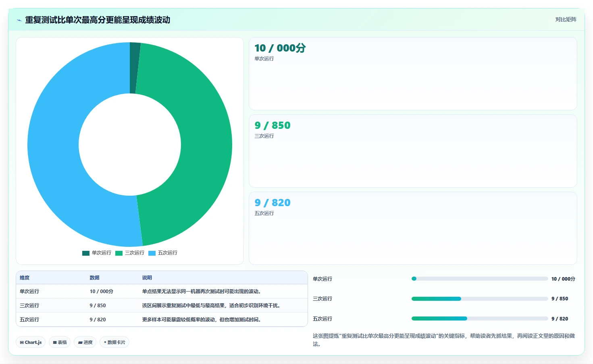
Task: Click the 进度 tag chip
Action: [85, 342]
